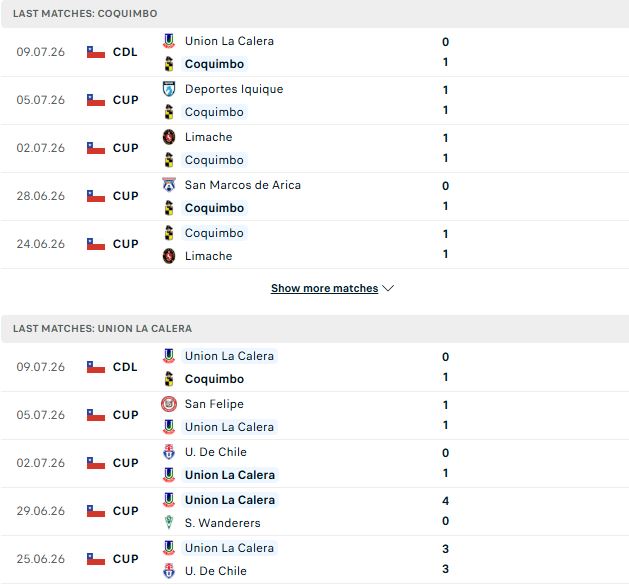Click the San Felipe team crest
This screenshot has width=629, height=584.
[x=169, y=404]
